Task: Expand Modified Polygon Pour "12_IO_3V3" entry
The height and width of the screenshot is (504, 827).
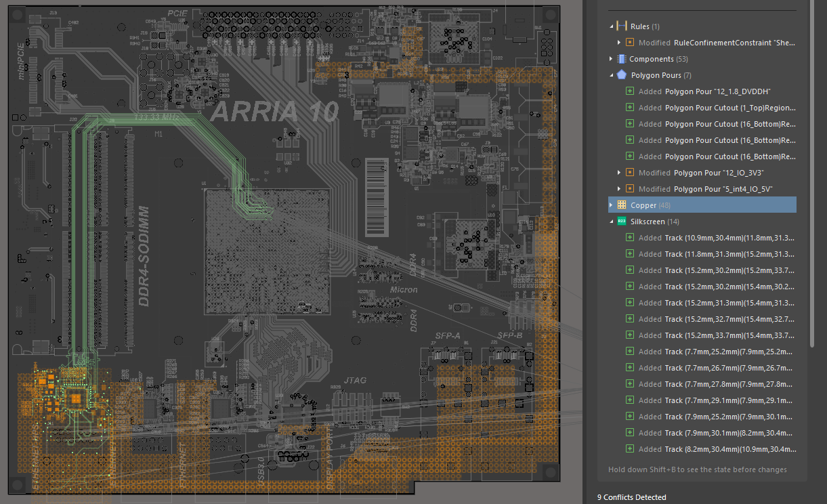Action: tap(619, 173)
